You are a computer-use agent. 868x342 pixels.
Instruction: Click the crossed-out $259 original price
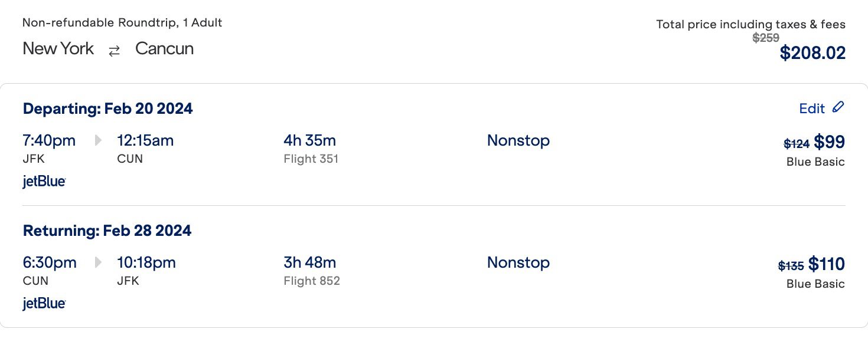click(x=767, y=38)
